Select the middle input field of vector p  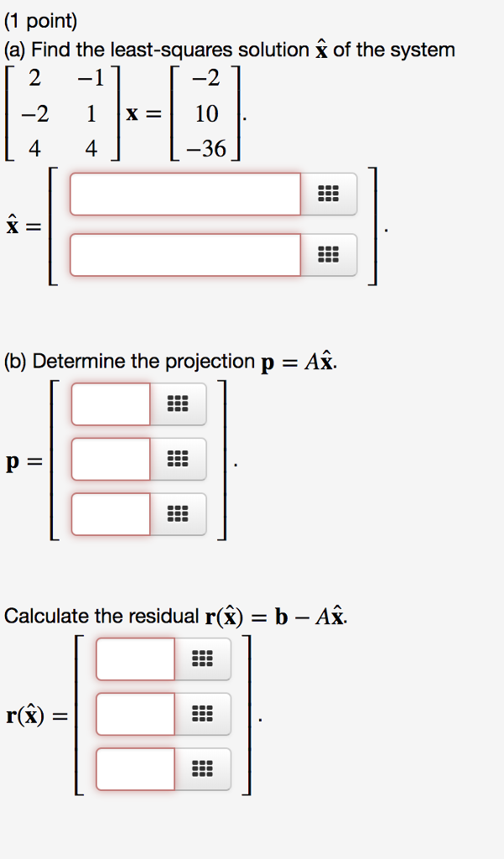tap(110, 460)
